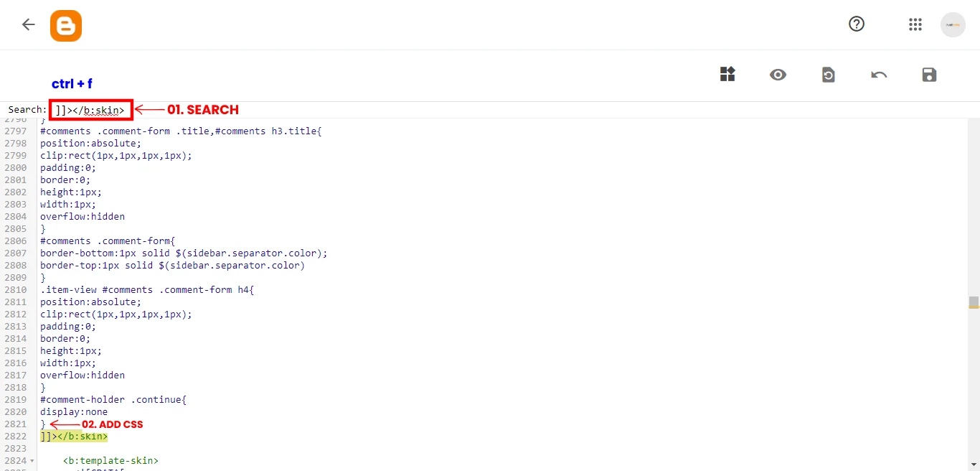Image resolution: width=980 pixels, height=471 pixels.
Task: Go back using the arrow at top left
Action: point(28,24)
